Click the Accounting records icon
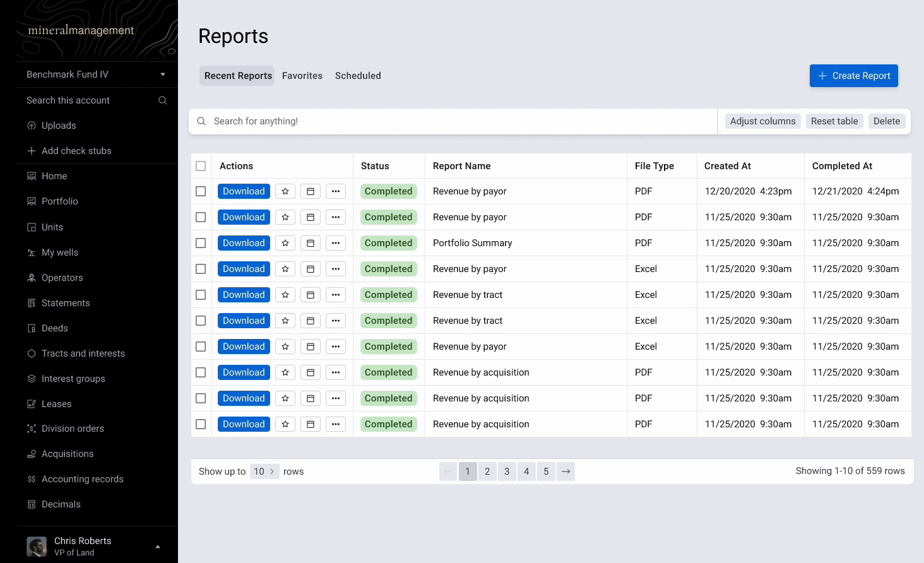Screen dimensions: 924x563 pyautogui.click(x=32, y=479)
